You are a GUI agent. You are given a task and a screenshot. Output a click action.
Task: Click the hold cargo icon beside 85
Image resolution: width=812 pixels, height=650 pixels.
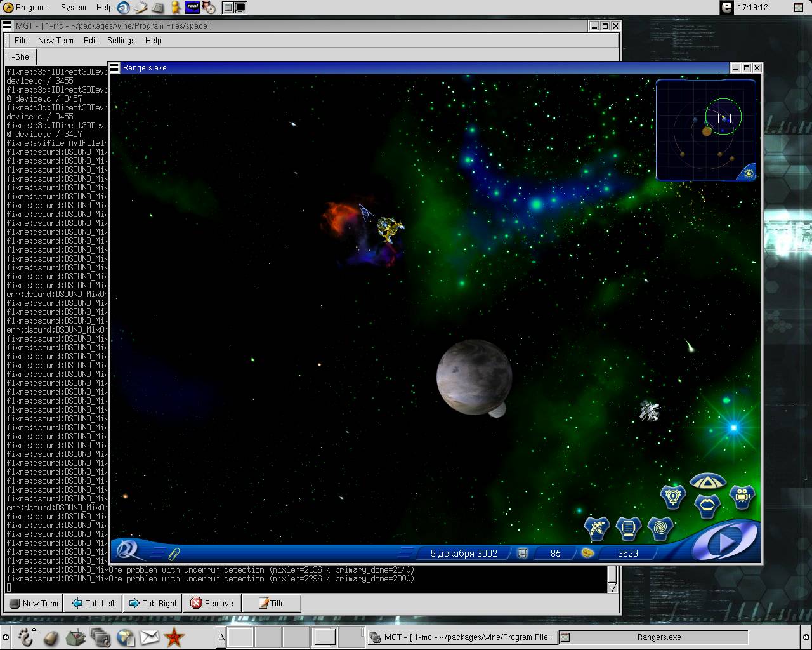click(522, 553)
